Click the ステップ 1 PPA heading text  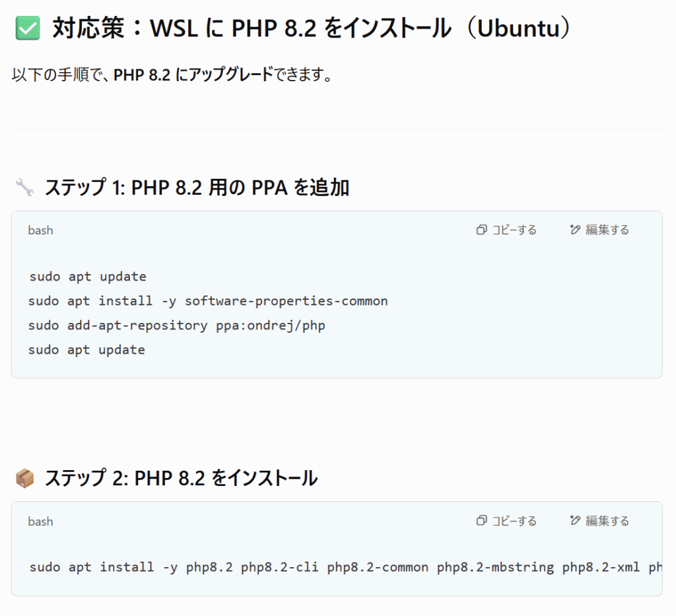click(x=197, y=188)
